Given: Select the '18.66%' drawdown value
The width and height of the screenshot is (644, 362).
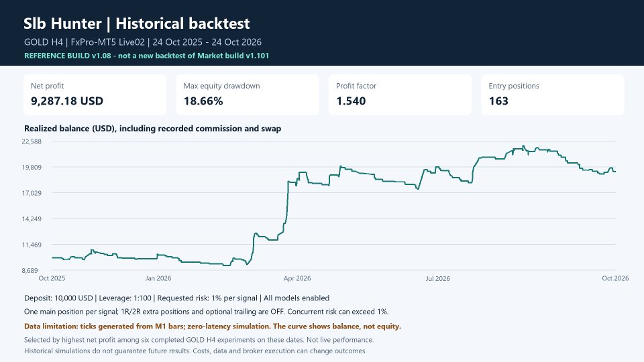Looking at the screenshot, I should click(x=203, y=101).
